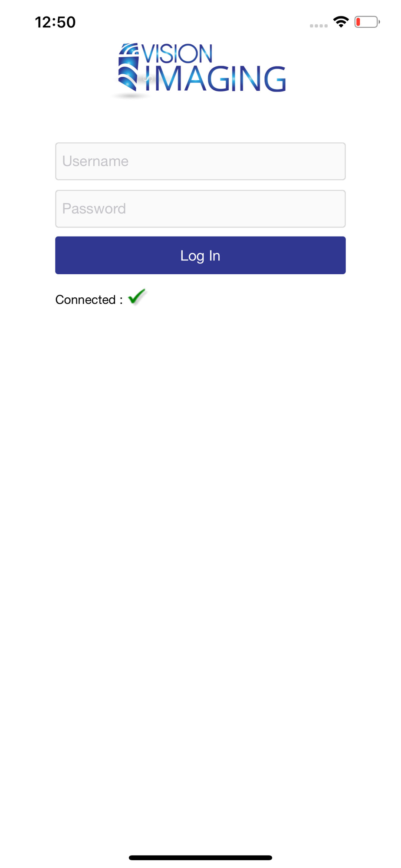Click the white Log In label text
The width and height of the screenshot is (401, 868).
(200, 256)
